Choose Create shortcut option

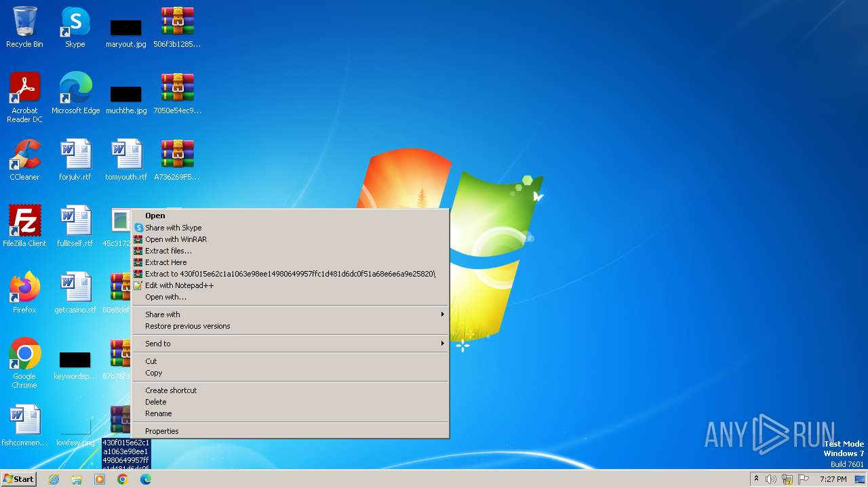290,390
